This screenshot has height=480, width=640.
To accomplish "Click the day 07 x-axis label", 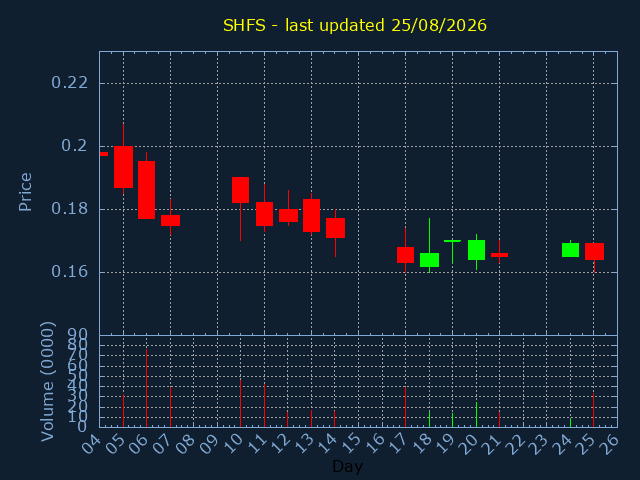I will [162, 444].
